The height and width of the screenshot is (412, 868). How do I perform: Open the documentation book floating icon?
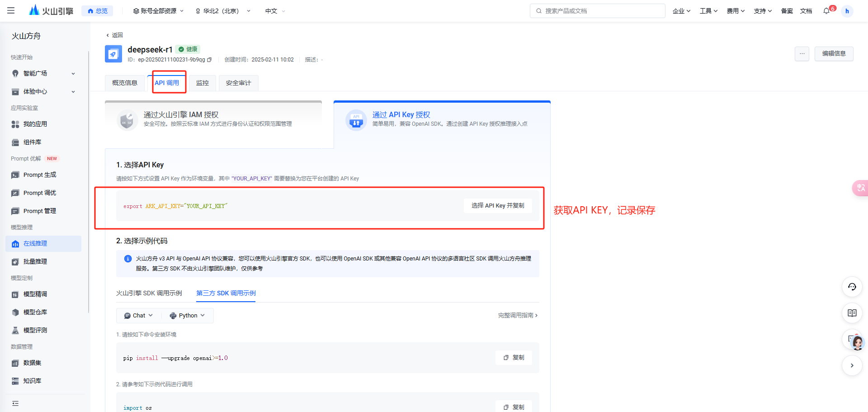852,313
